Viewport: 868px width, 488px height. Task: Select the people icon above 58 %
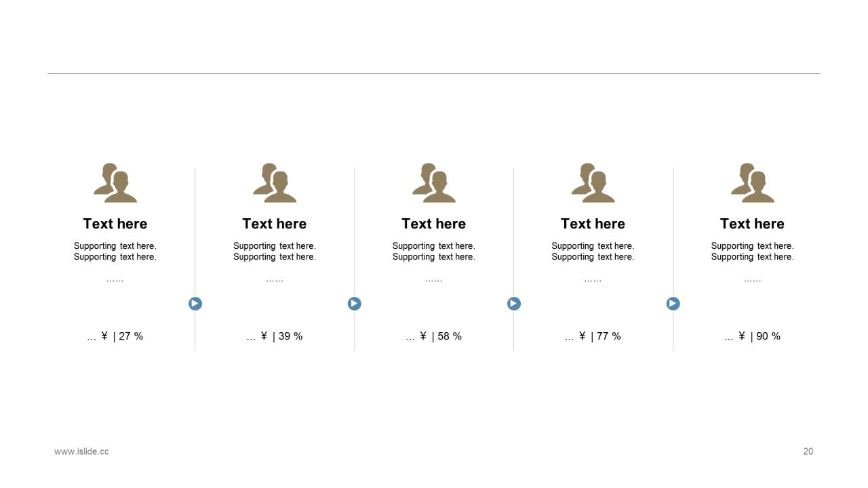point(434,183)
